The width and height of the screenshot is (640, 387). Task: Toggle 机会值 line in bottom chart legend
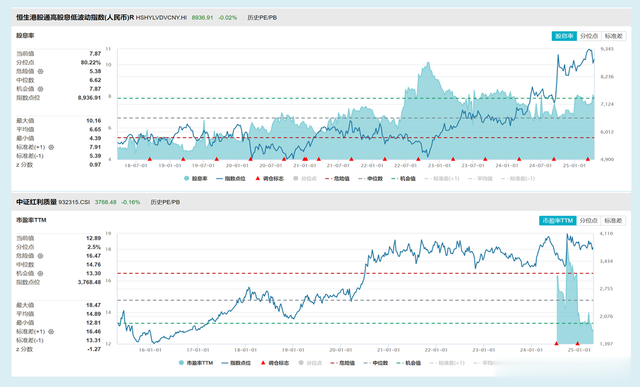(409, 363)
